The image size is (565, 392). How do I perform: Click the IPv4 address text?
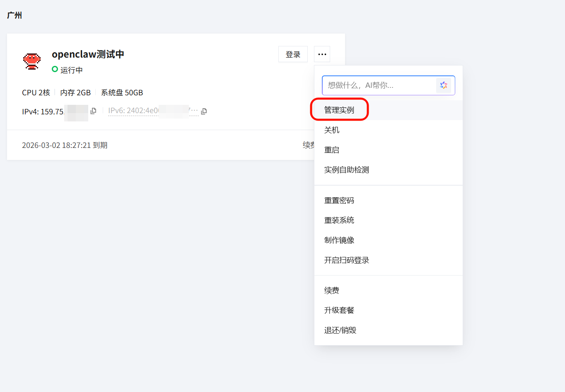click(55, 111)
